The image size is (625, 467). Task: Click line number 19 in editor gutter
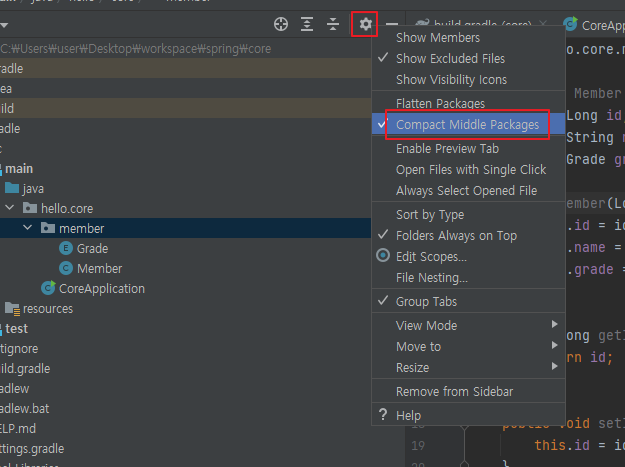click(418, 445)
